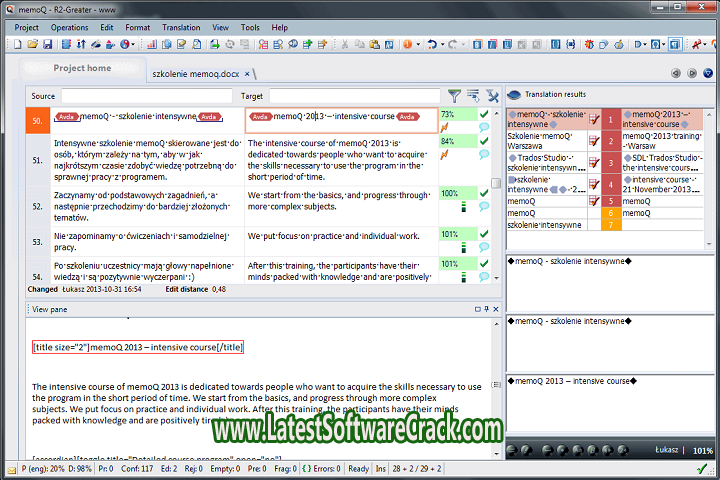Toggle confirmed checkmark on segment 52
This screenshot has height=480, width=720.
pyautogui.click(x=484, y=193)
